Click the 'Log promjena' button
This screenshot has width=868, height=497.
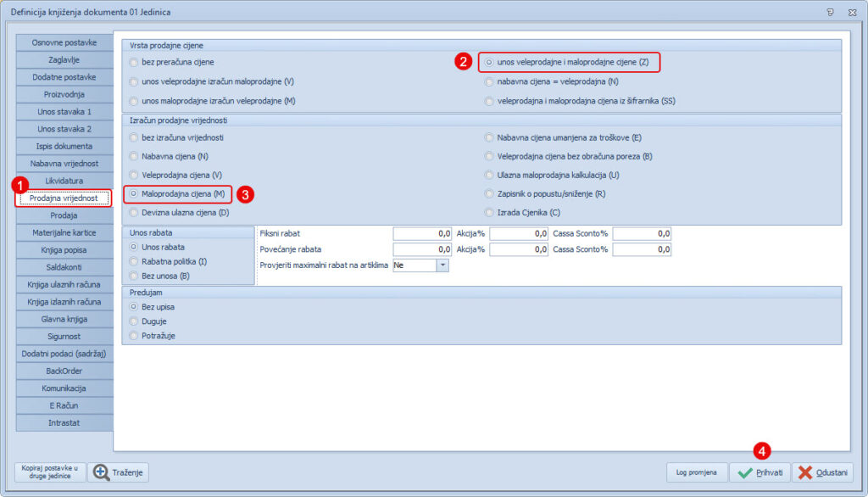pos(696,472)
